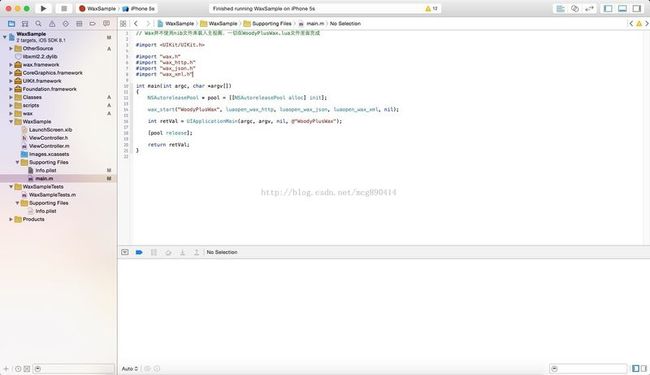This screenshot has height=375, width=650.
Task: Click the activity status 'Finished running WaxSample'
Action: click(264, 8)
